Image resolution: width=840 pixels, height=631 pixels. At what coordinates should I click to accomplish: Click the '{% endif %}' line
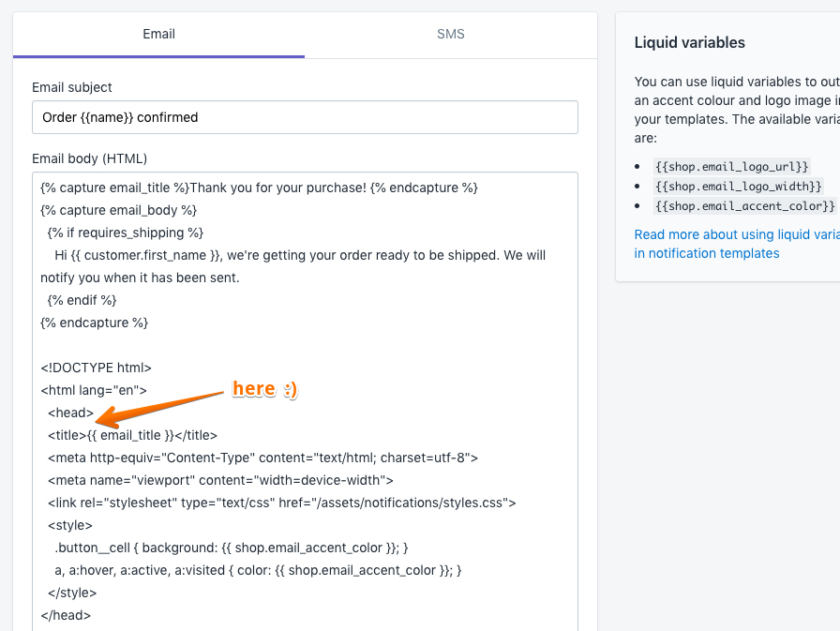click(82, 301)
